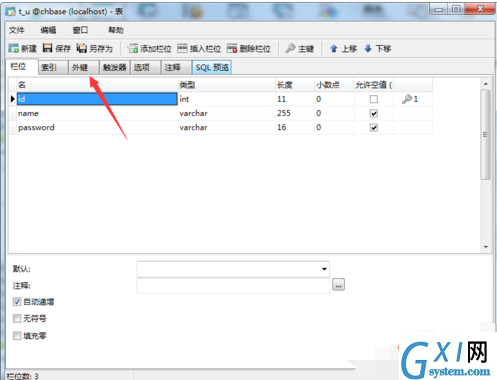Switch to the 索引 (Indexes) tab
Viewport: 497px width, 380px height.
pyautogui.click(x=53, y=67)
